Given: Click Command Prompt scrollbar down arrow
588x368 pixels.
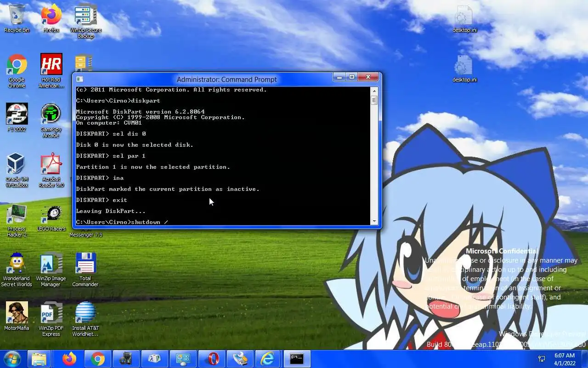Looking at the screenshot, I should tap(374, 221).
